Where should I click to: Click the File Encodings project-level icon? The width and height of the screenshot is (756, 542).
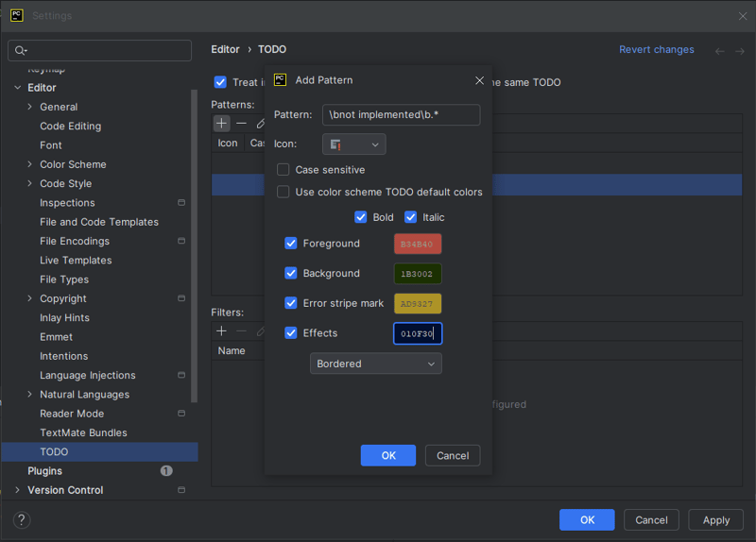tap(181, 241)
